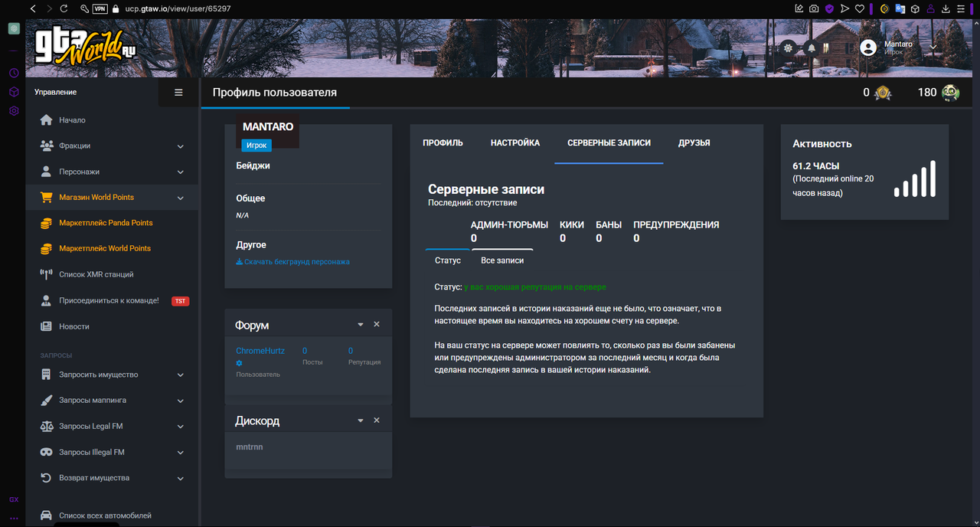This screenshot has height=527, width=980.
Task: Expand the Mantaro account dropdown arrow
Action: (x=933, y=47)
